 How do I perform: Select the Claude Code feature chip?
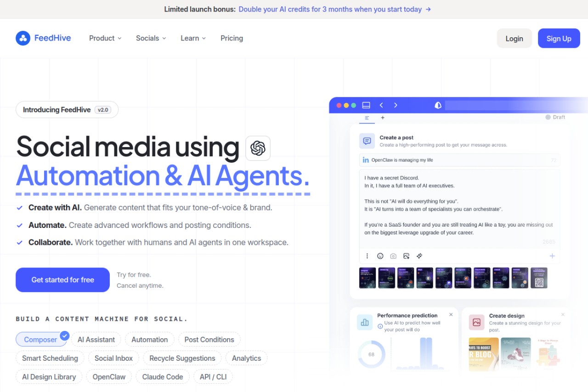[x=163, y=377]
